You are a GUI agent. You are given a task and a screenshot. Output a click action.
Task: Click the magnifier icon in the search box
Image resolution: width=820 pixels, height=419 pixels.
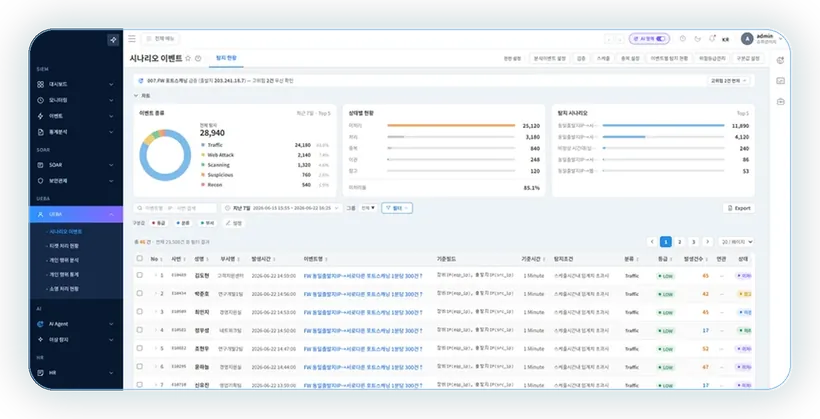(x=140, y=208)
